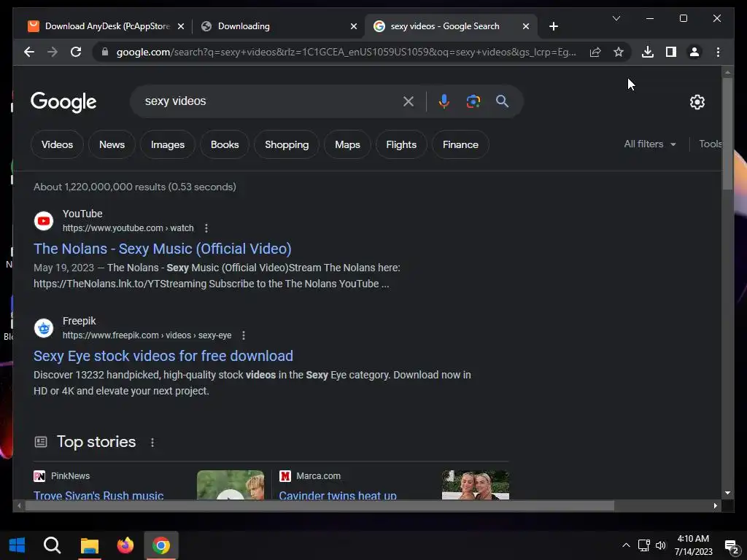Image resolution: width=747 pixels, height=560 pixels.
Task: Open options for YouTube result
Action: (206, 228)
